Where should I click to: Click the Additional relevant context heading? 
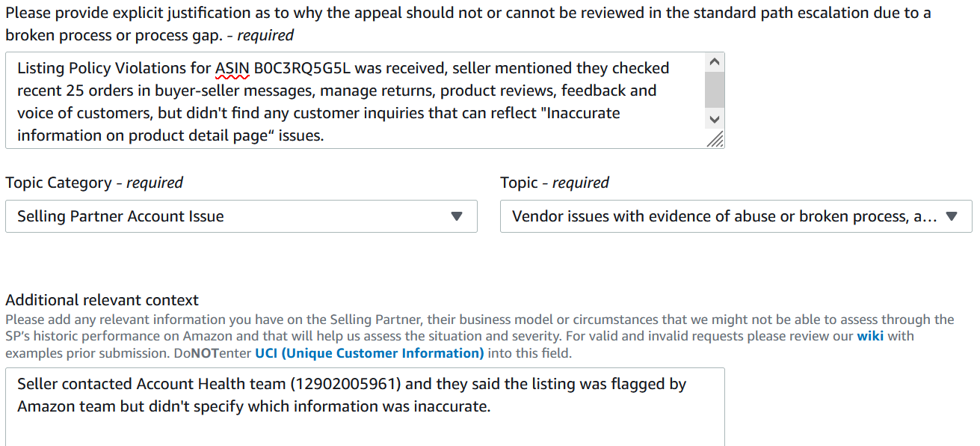pyautogui.click(x=102, y=300)
